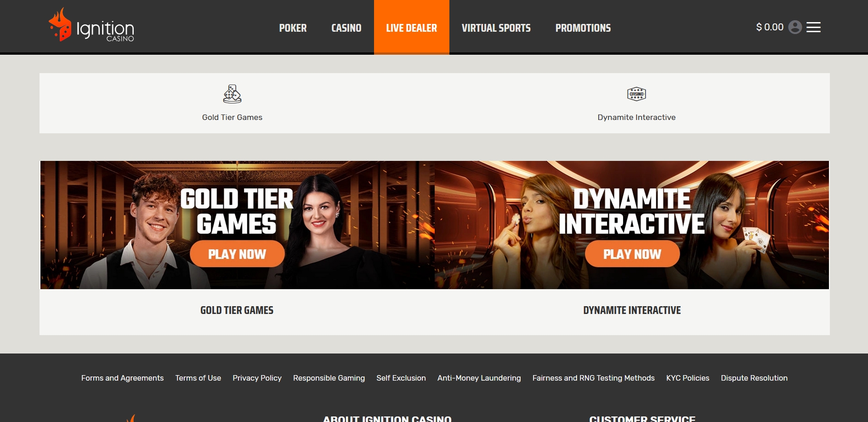Click Play Now on Gold Tier Games banner
868x422 pixels.
pos(237,254)
